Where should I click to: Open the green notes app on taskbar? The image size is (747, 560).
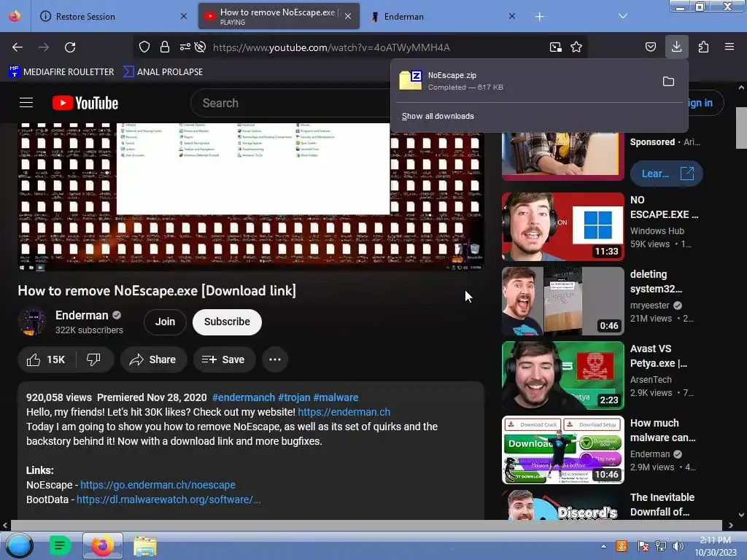(x=60, y=545)
